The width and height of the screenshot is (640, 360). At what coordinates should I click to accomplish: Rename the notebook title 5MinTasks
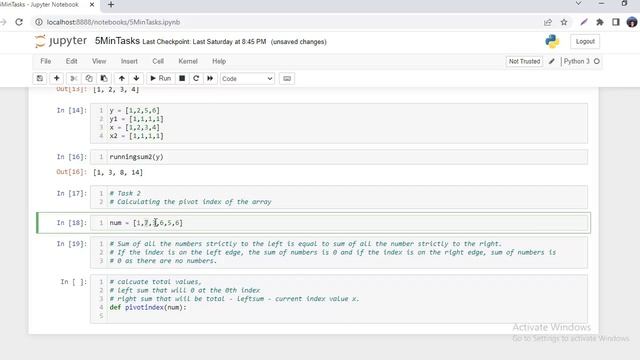click(x=117, y=41)
